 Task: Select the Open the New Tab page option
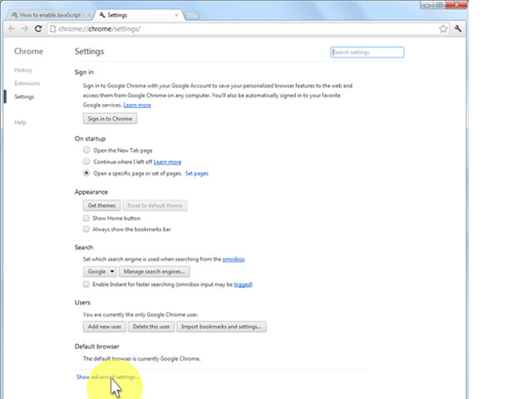pyautogui.click(x=87, y=150)
